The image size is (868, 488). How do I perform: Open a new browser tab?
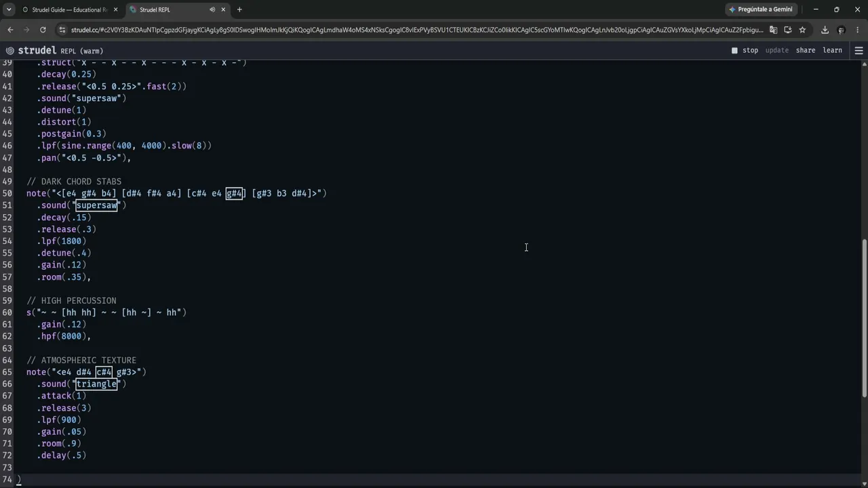coord(239,9)
